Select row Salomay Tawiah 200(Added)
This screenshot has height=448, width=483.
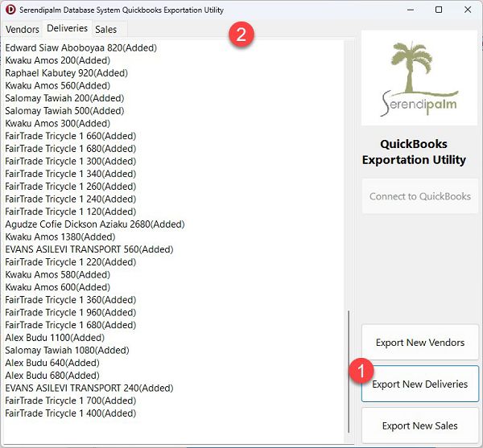click(64, 98)
